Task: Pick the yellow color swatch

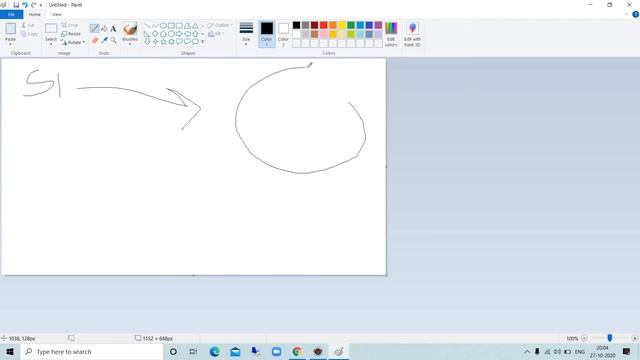Action: (x=342, y=25)
